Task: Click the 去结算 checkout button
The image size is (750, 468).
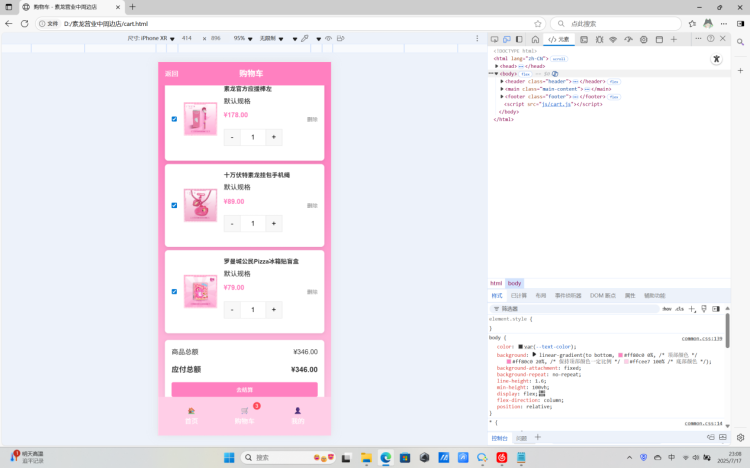Action: (x=244, y=389)
